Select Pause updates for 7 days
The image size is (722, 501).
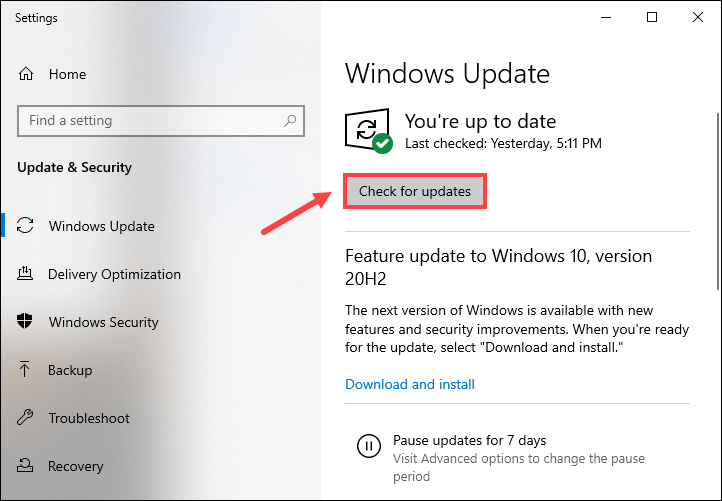[x=470, y=440]
